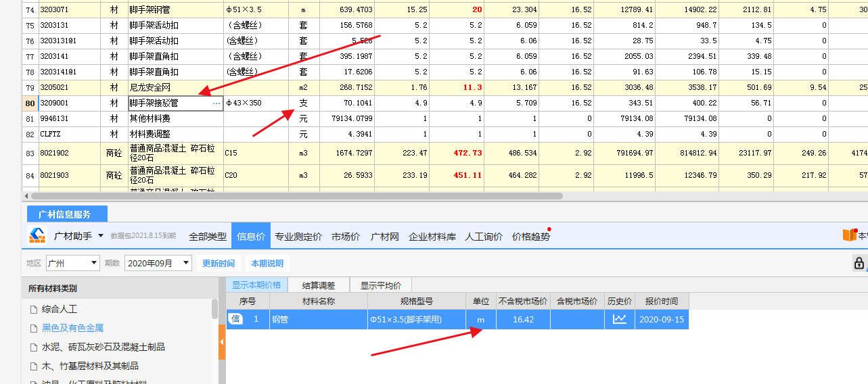Click the Φ51×3.5(脚手架用) specification cell
The width and height of the screenshot is (868, 384).
416,319
